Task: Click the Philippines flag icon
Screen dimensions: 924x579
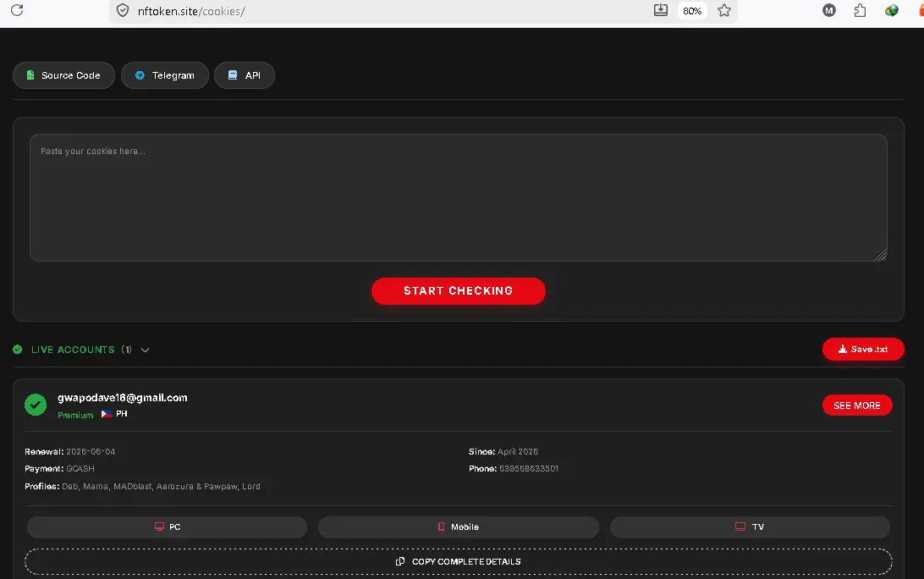Action: pyautogui.click(x=107, y=414)
